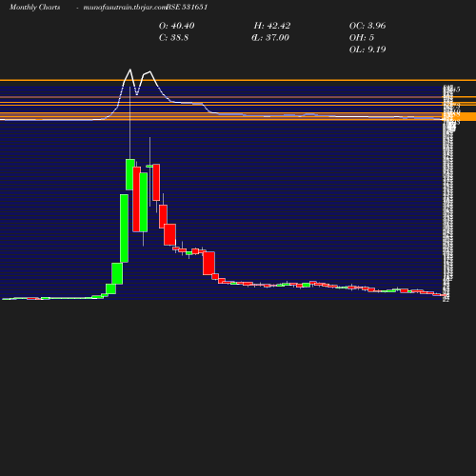Click the 'OL: 9.19' value

(x=367, y=50)
